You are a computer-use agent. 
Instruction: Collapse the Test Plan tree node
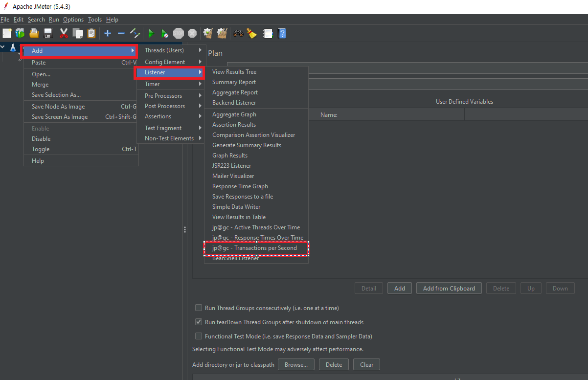(3, 47)
